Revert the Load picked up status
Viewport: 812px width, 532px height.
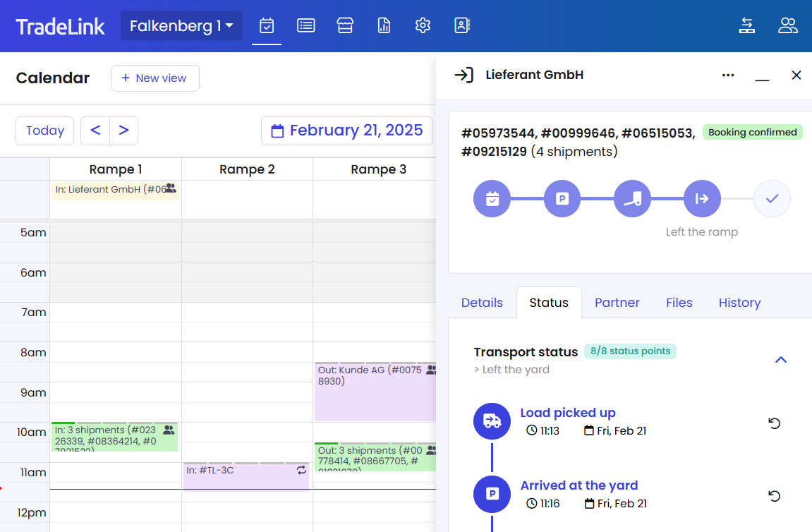pos(774,423)
